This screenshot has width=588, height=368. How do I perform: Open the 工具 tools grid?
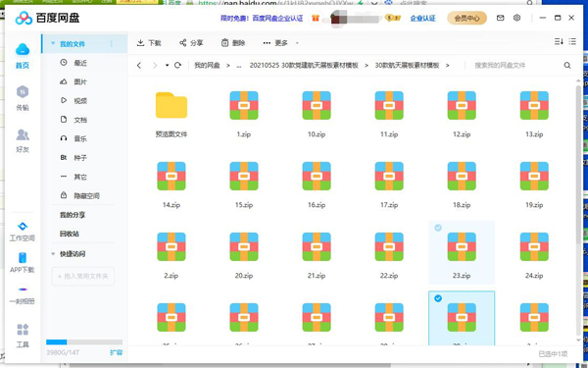(23, 330)
